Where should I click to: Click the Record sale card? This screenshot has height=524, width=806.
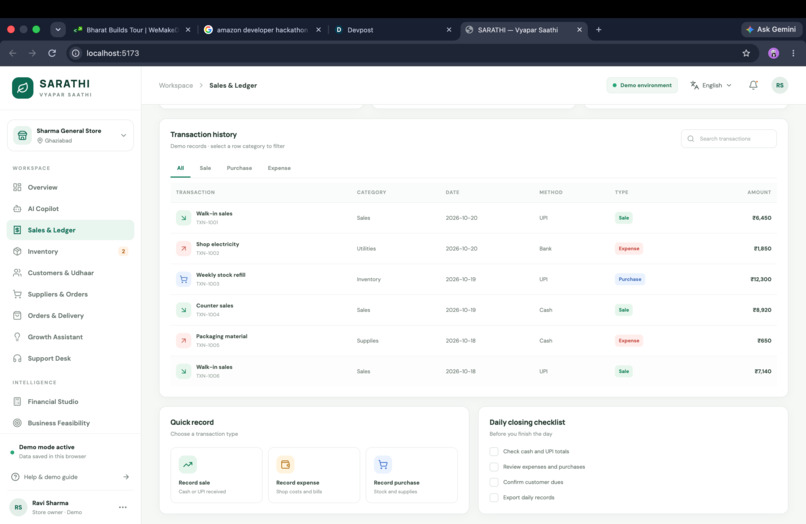click(216, 475)
